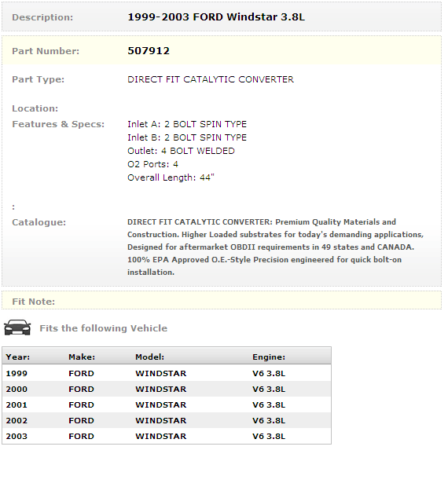Click FORD in the 2001 row
448x483 pixels.
pyautogui.click(x=81, y=404)
